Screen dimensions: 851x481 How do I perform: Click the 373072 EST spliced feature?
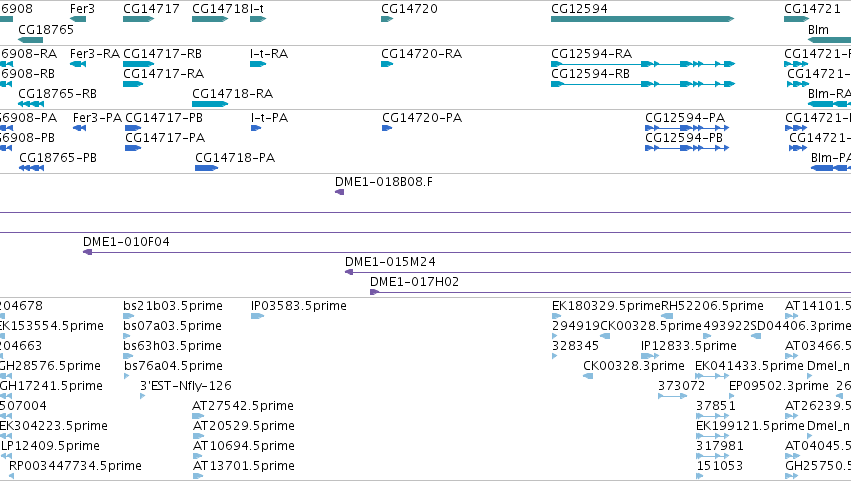673,396
